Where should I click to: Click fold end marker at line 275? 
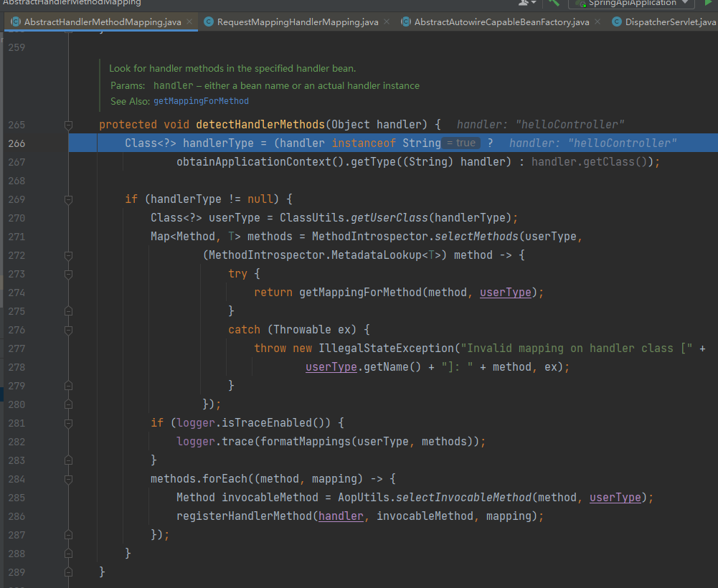click(68, 311)
